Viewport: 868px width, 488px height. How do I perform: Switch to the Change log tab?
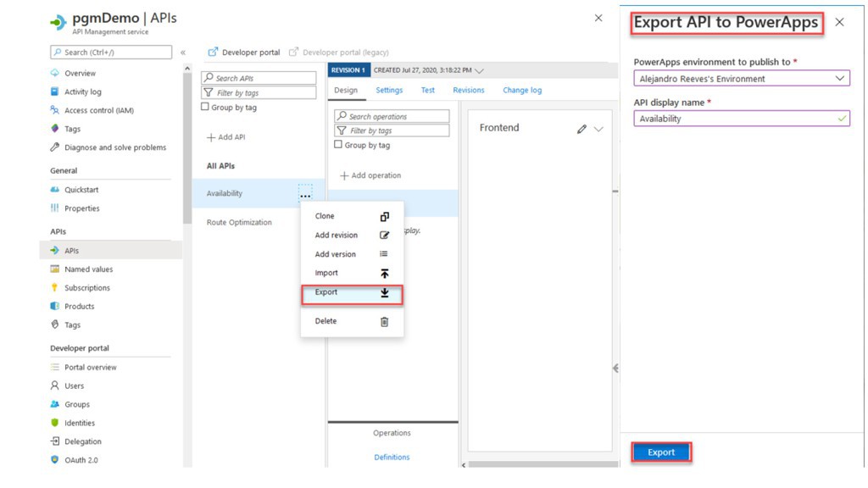pos(522,90)
